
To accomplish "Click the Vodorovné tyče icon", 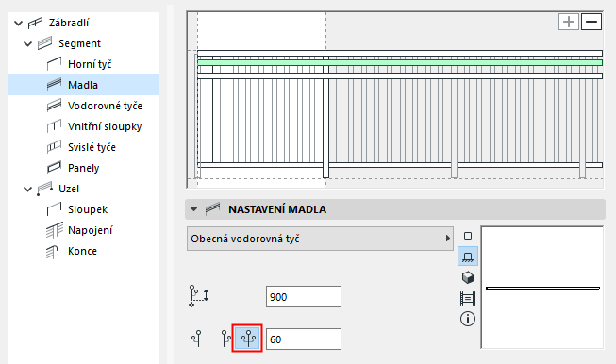I will click(x=54, y=106).
